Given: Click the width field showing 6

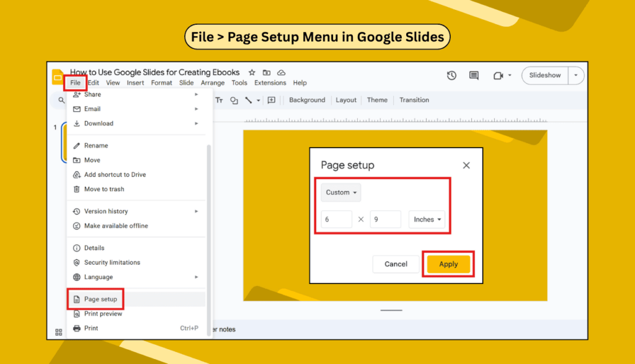Looking at the screenshot, I should pos(336,220).
